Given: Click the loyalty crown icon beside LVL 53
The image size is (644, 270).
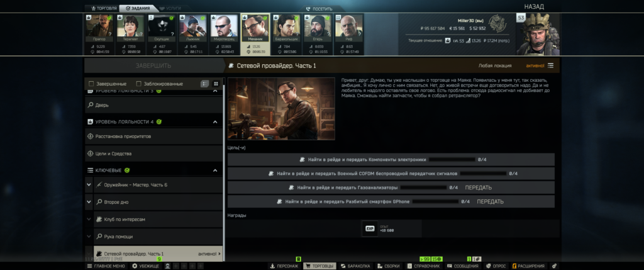Looking at the screenshot, I should click(x=448, y=41).
